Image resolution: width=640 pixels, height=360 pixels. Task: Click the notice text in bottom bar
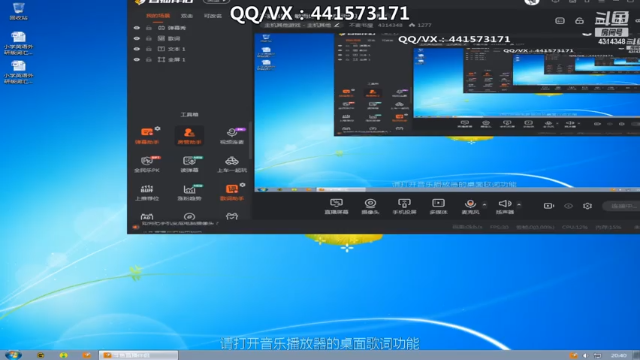point(180,224)
